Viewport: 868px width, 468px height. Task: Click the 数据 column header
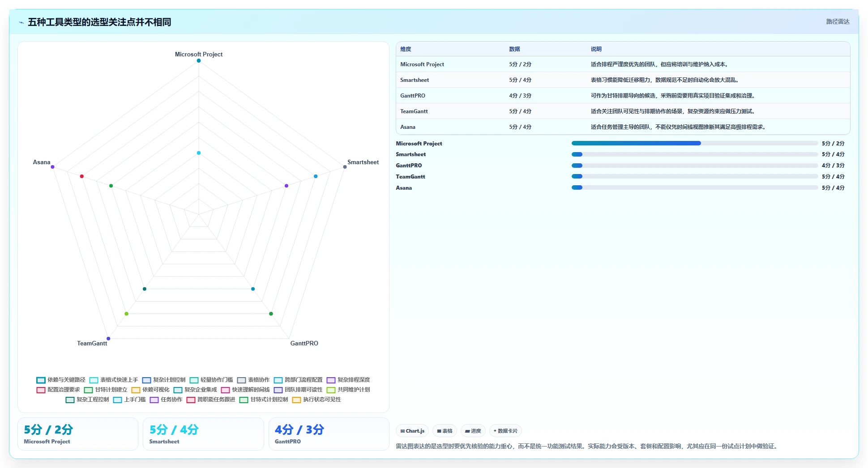click(x=514, y=49)
